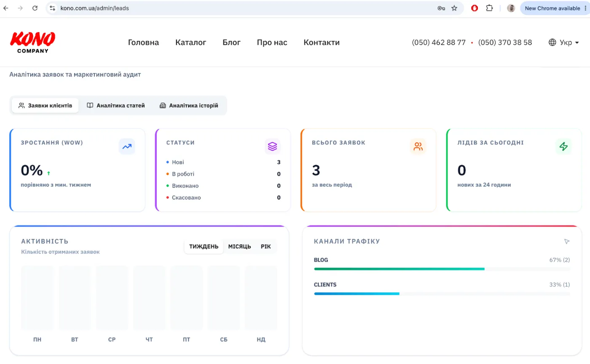Reload the page with the refresh icon
The height and width of the screenshot is (364, 590).
coord(35,8)
